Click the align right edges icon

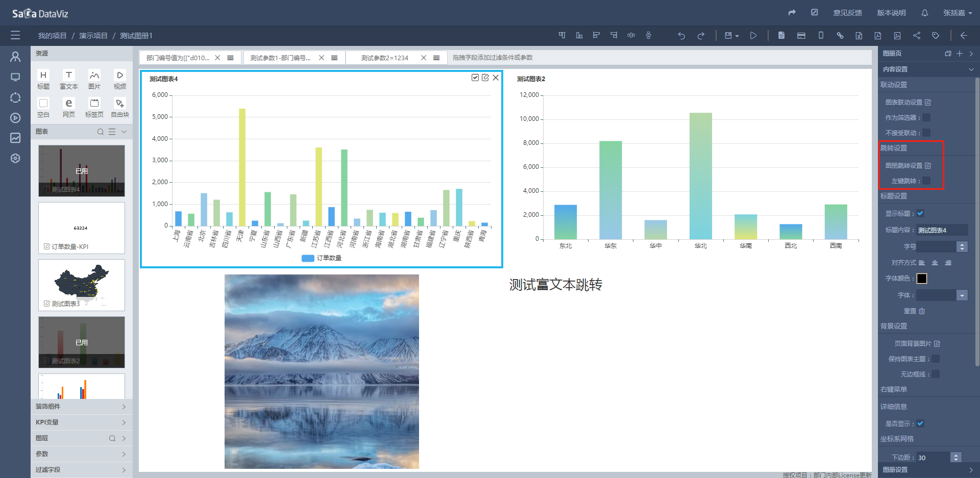[614, 35]
